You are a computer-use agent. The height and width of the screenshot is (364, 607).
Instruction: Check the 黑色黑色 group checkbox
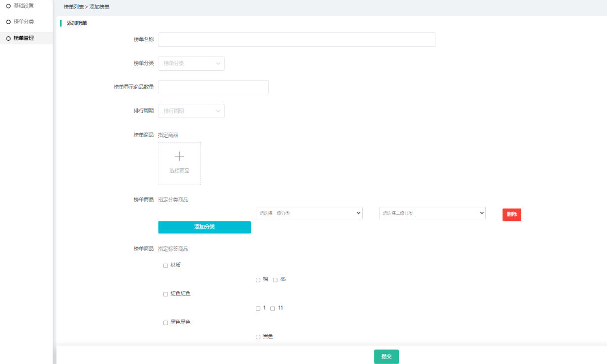point(165,323)
